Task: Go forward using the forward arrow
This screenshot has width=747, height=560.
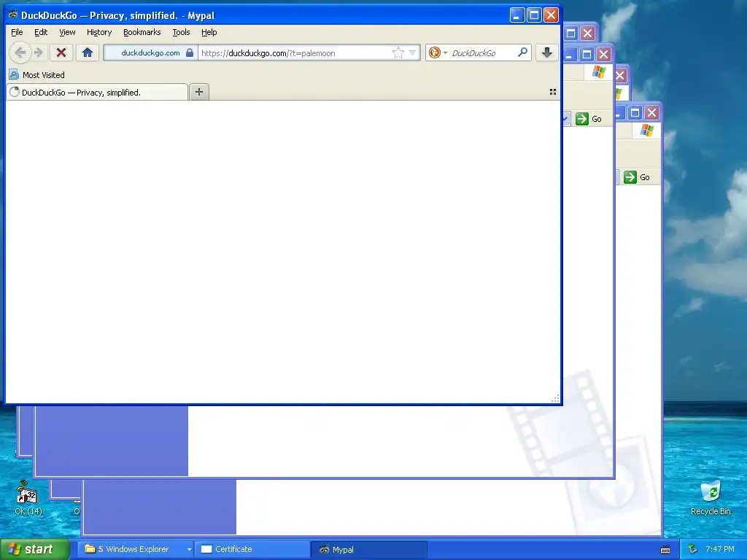Action: tap(39, 52)
